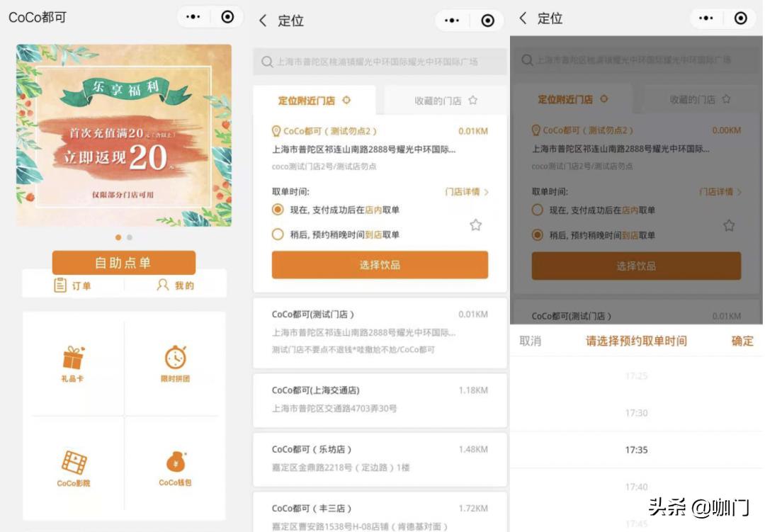
Task: Toggle the star to favorite the store
Action: click(x=476, y=225)
